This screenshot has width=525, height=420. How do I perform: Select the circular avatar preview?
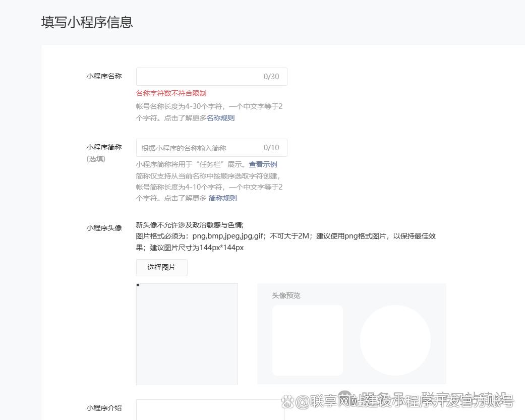coord(395,340)
